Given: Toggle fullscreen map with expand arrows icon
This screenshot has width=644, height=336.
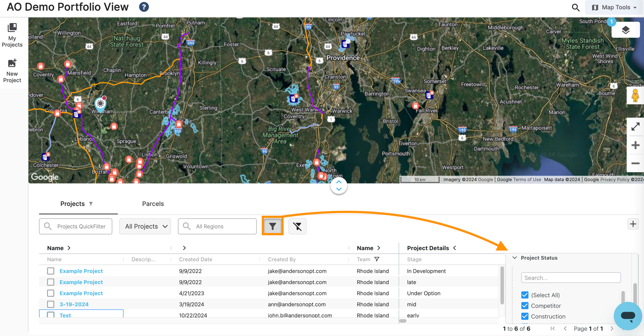Looking at the screenshot, I should tap(635, 127).
